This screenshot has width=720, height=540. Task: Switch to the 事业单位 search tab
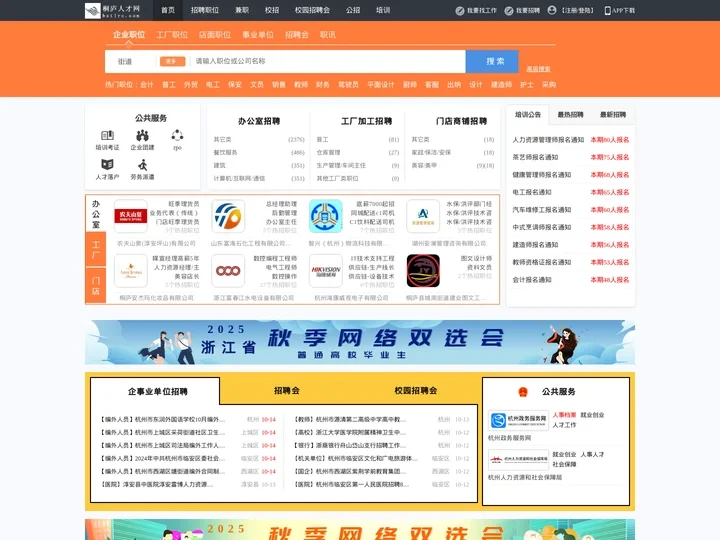(258, 35)
